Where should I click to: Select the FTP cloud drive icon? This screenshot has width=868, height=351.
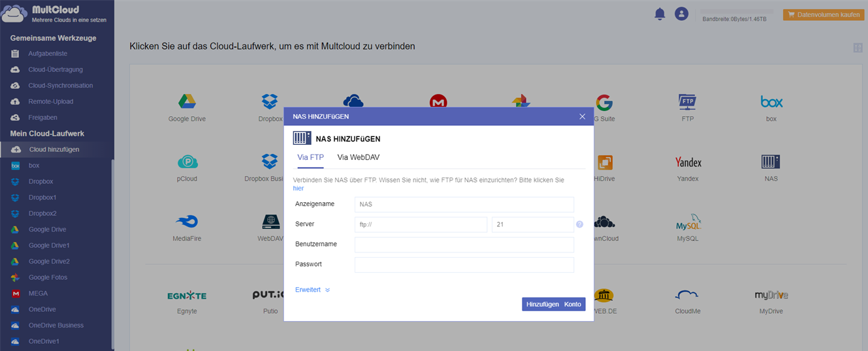[x=688, y=102]
